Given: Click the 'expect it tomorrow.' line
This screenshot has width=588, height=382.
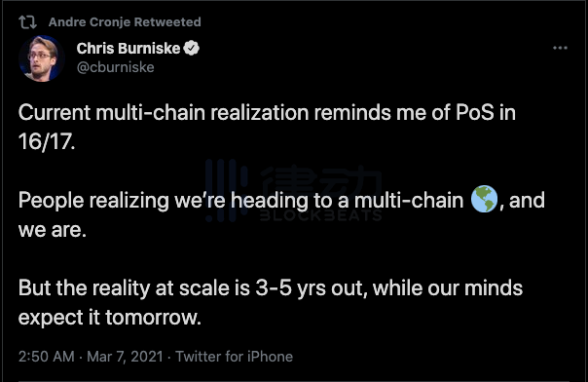Looking at the screenshot, I should [110, 318].
